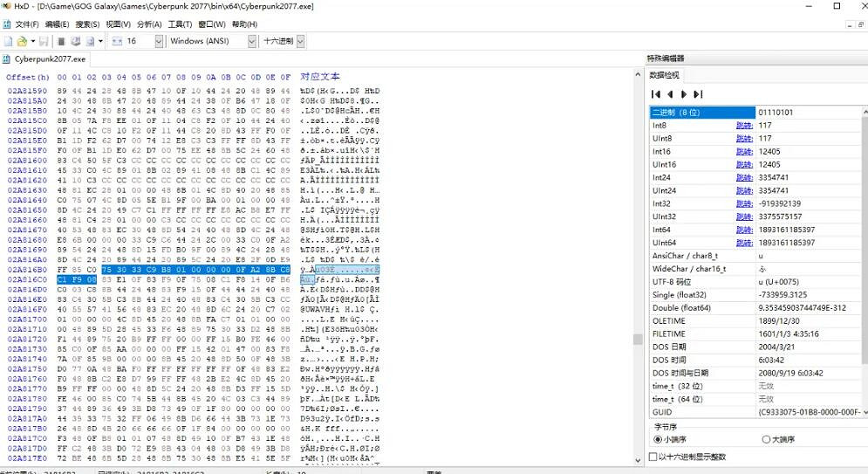The height and width of the screenshot is (474, 868).
Task: Open the Windows (ANSI) charset dropdown
Action: coord(252,42)
